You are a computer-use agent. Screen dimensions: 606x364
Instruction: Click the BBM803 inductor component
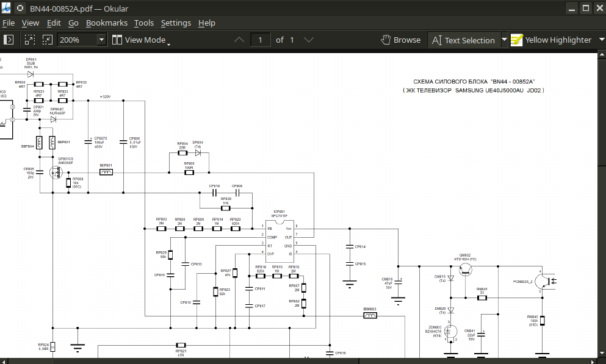(x=370, y=316)
